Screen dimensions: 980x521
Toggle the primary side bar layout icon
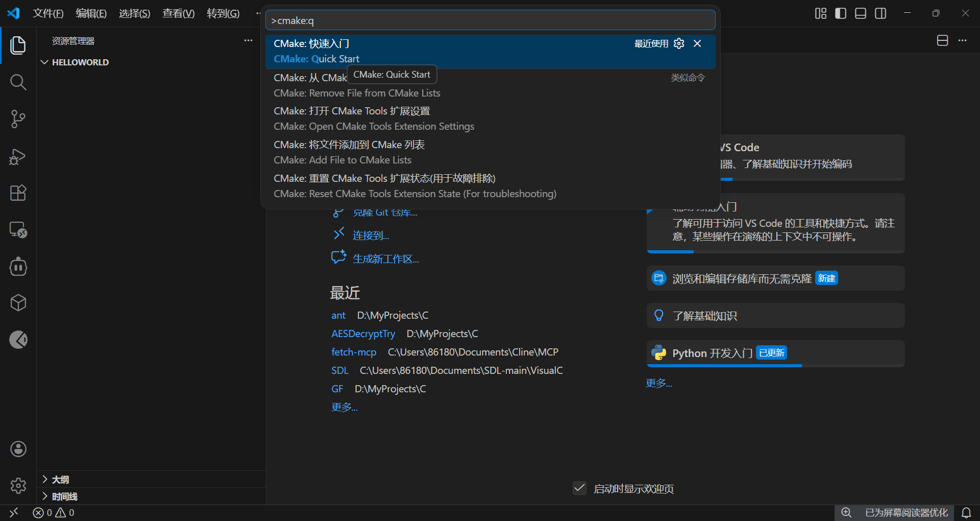tap(841, 13)
